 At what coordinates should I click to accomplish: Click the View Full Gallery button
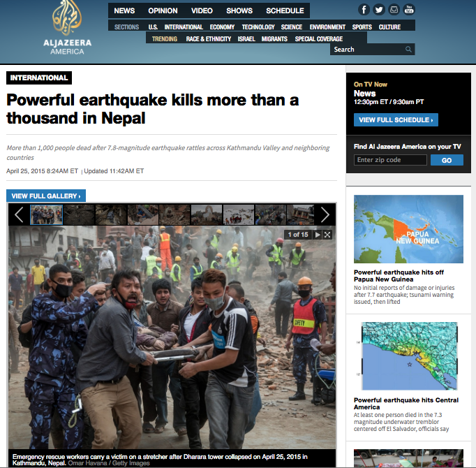(46, 196)
